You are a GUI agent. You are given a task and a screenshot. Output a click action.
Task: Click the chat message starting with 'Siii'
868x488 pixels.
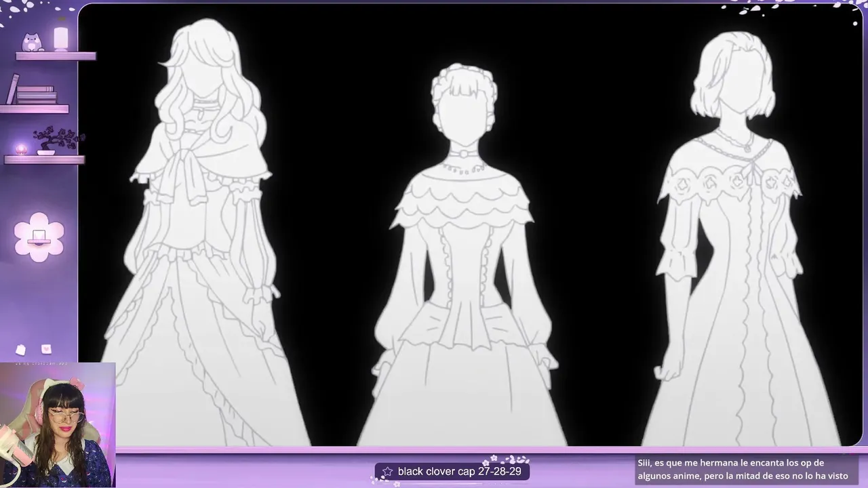click(x=743, y=469)
